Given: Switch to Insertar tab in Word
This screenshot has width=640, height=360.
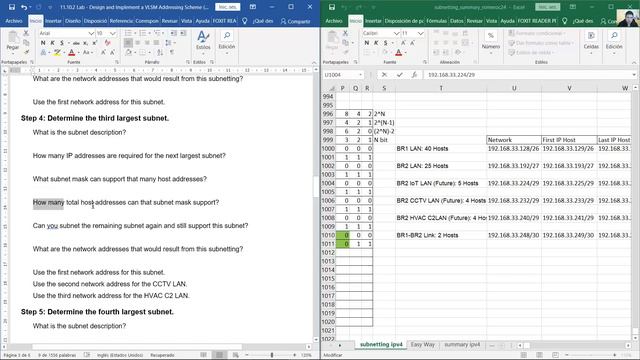Looking at the screenshot, I should click(x=53, y=21).
